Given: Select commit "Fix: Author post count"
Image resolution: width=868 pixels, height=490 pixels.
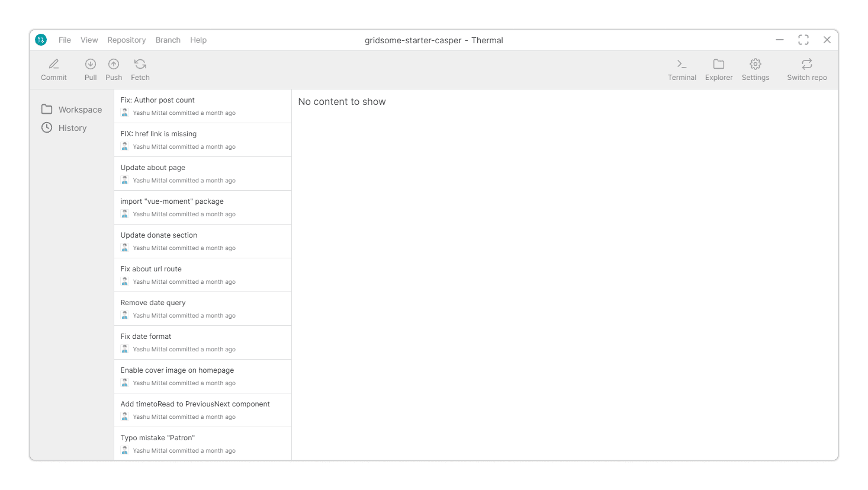Looking at the screenshot, I should 202,106.
